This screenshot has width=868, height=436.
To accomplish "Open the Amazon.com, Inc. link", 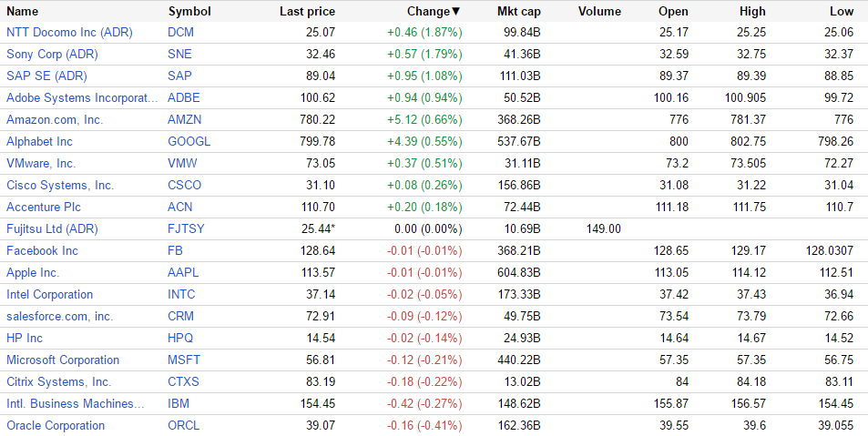I will pyautogui.click(x=55, y=119).
